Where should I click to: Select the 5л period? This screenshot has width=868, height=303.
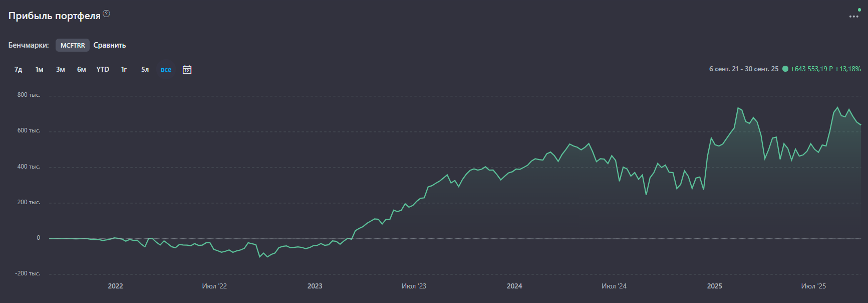[145, 70]
